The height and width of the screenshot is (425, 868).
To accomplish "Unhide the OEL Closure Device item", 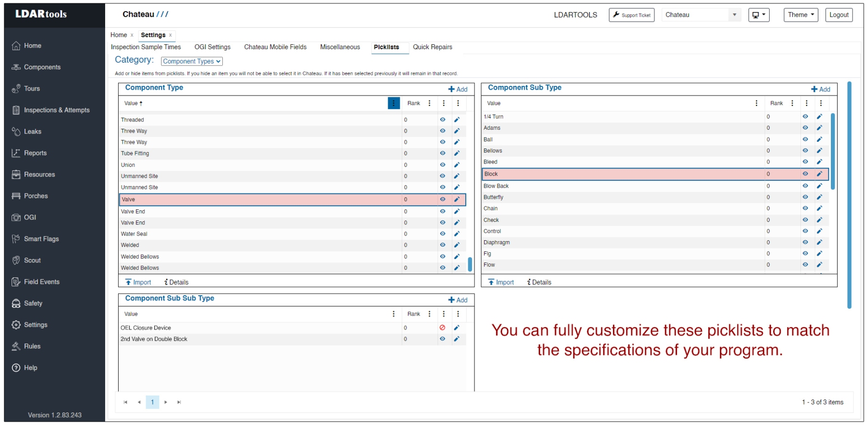I will [442, 328].
